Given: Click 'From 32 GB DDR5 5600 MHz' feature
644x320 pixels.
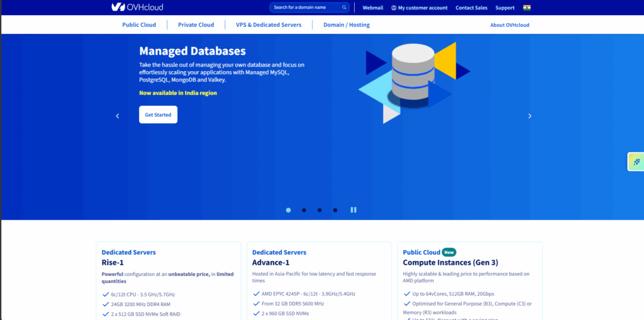Looking at the screenshot, I should [x=293, y=304].
